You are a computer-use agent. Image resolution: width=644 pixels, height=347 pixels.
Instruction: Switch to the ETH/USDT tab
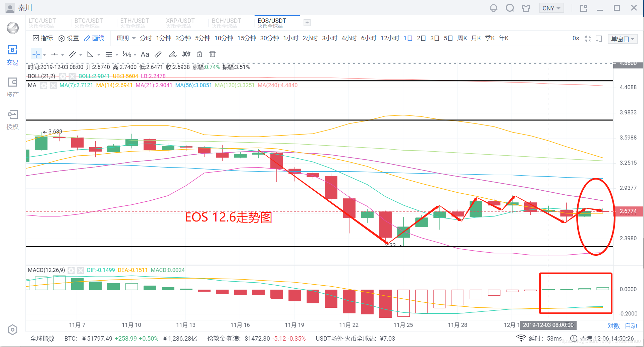point(135,23)
